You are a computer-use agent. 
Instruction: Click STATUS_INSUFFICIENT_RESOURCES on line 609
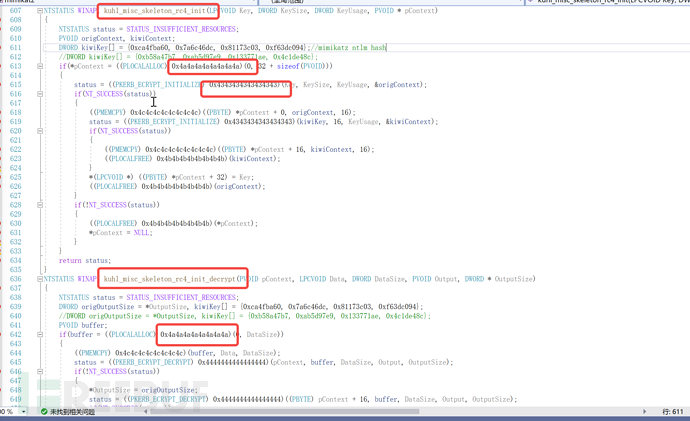(181, 29)
